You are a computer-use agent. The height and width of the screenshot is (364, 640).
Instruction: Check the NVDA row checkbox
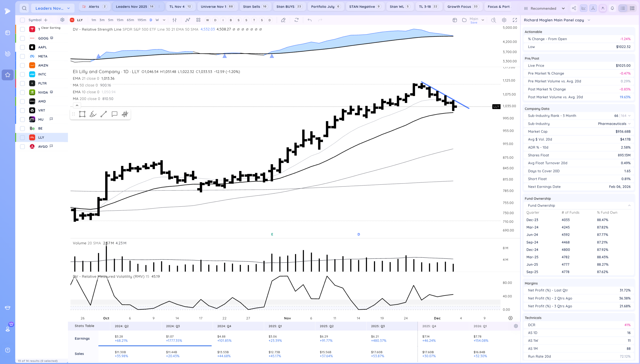coord(22,92)
